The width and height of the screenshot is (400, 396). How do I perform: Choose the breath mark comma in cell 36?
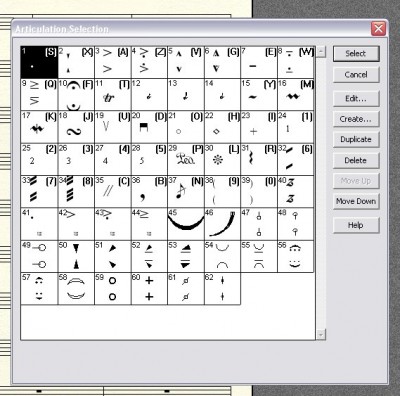pos(149,192)
